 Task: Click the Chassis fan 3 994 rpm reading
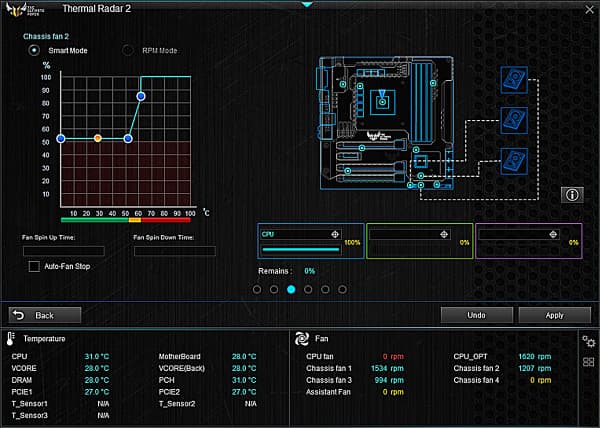(x=389, y=380)
